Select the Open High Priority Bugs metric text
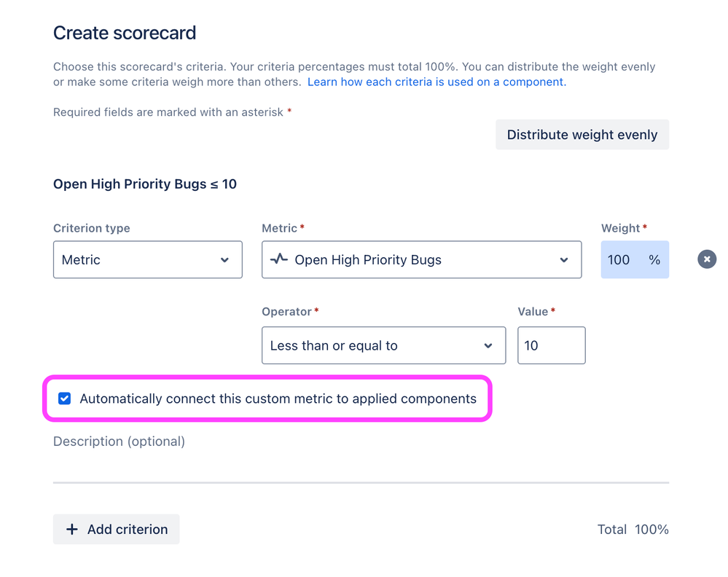 [x=368, y=260]
